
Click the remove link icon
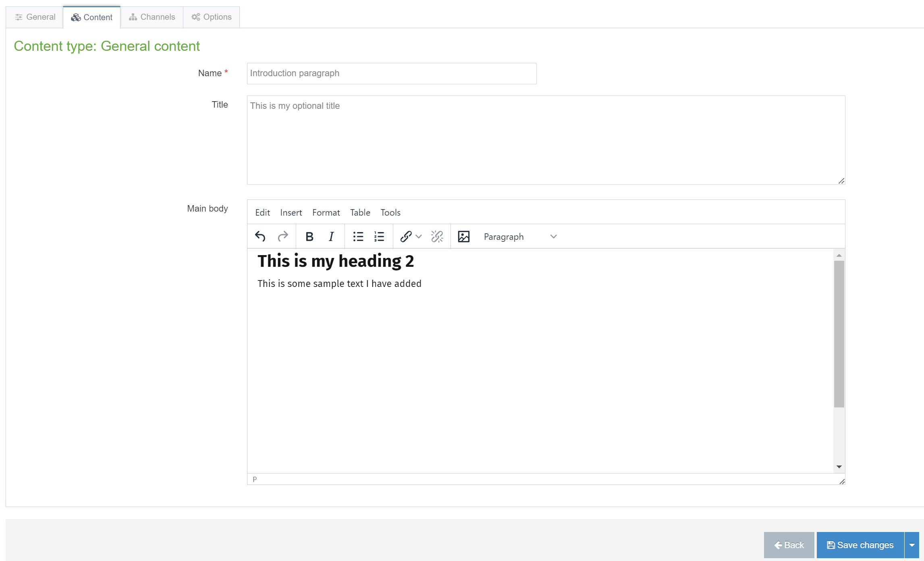click(437, 237)
